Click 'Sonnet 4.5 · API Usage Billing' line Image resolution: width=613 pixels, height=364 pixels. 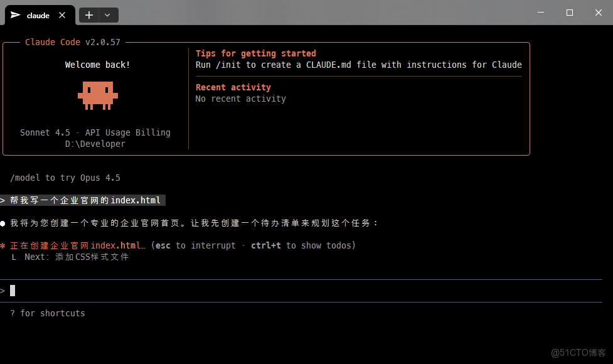(x=95, y=132)
